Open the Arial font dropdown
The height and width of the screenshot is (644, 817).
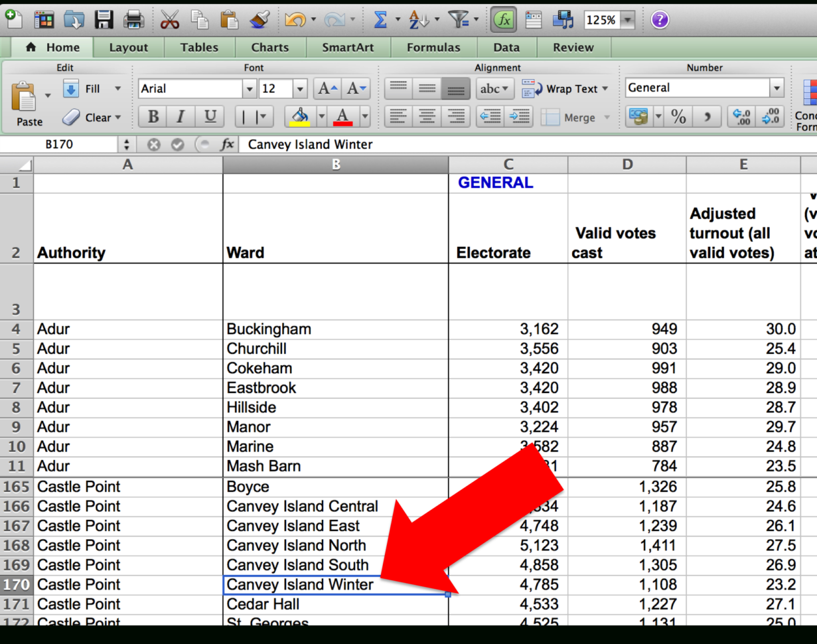[250, 88]
